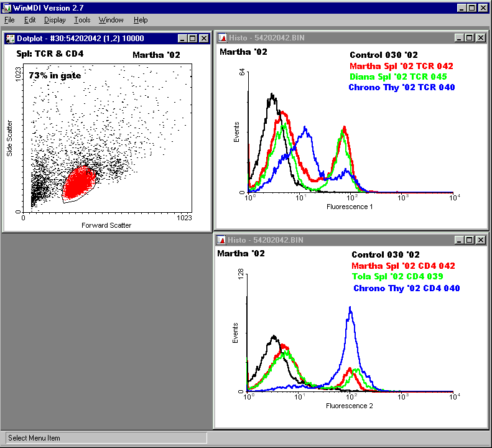This screenshot has width=492, height=448.
Task: Open the Dotplot window's system menu icon
Action: click(x=10, y=38)
